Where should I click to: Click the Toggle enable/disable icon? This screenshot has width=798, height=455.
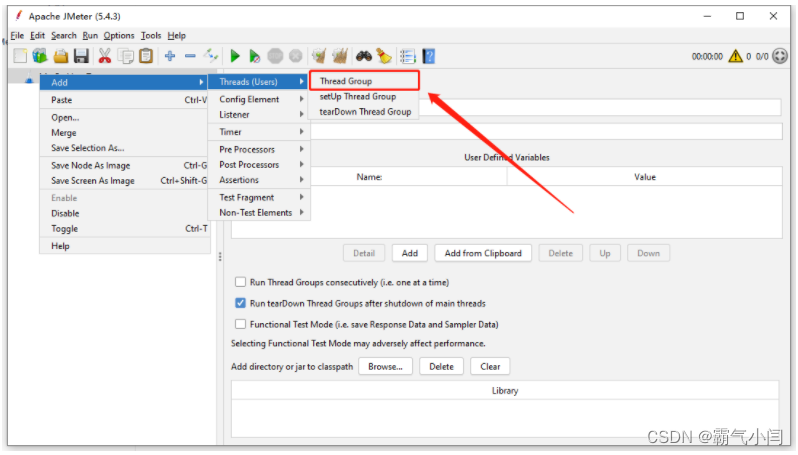[x=211, y=56]
